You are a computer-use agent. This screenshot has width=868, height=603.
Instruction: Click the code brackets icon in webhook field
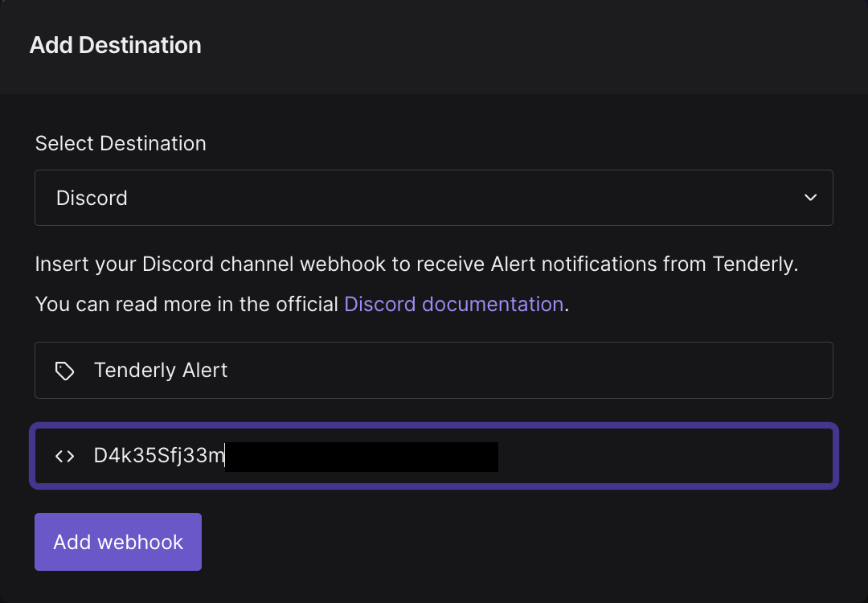coord(65,456)
